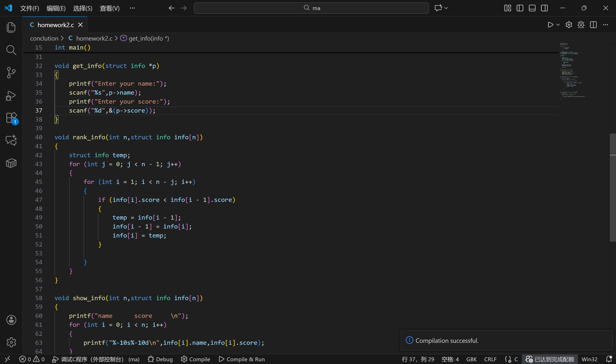This screenshot has height=364, width=616.
Task: Click the Compile button in status bar
Action: (x=195, y=359)
